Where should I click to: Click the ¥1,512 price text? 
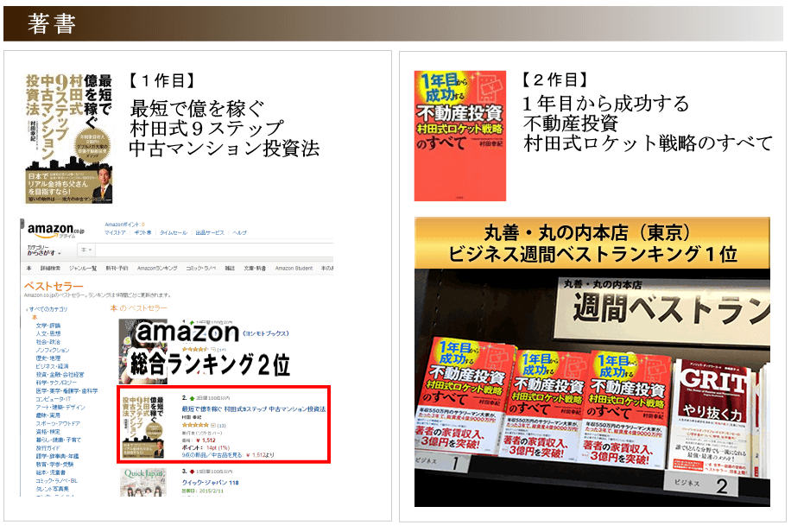(x=206, y=440)
